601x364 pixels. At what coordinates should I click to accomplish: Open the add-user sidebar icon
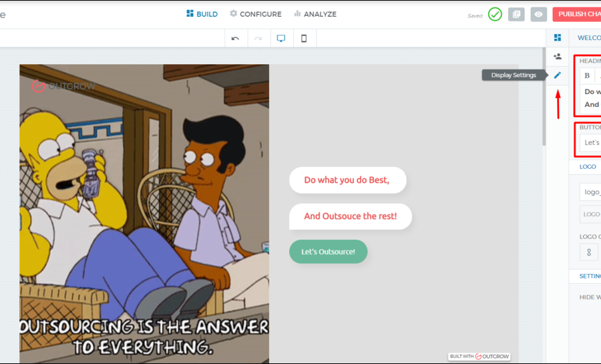[x=558, y=57]
